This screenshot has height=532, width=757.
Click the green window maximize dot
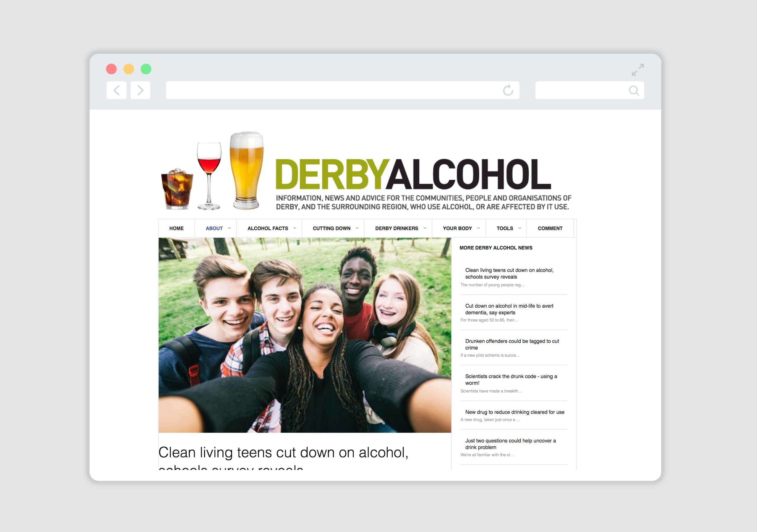(x=146, y=69)
